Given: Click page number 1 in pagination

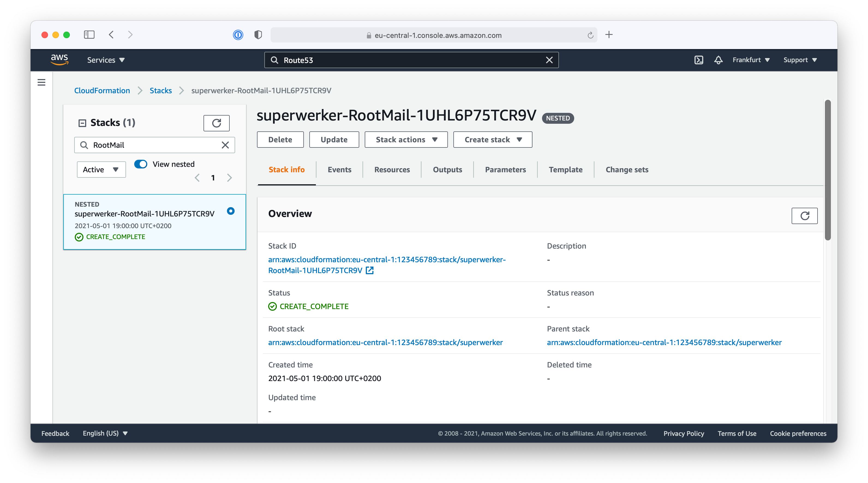Looking at the screenshot, I should (x=213, y=178).
